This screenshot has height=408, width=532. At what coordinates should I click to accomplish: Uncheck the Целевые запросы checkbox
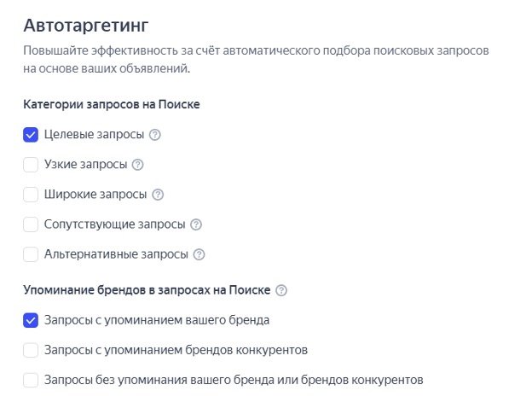click(31, 135)
